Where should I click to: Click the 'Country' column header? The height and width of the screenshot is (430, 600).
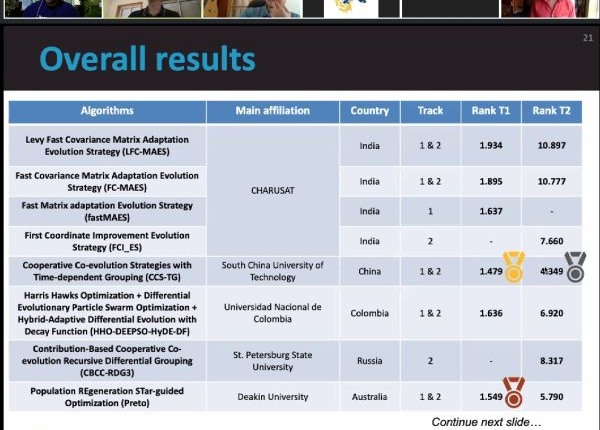point(370,111)
